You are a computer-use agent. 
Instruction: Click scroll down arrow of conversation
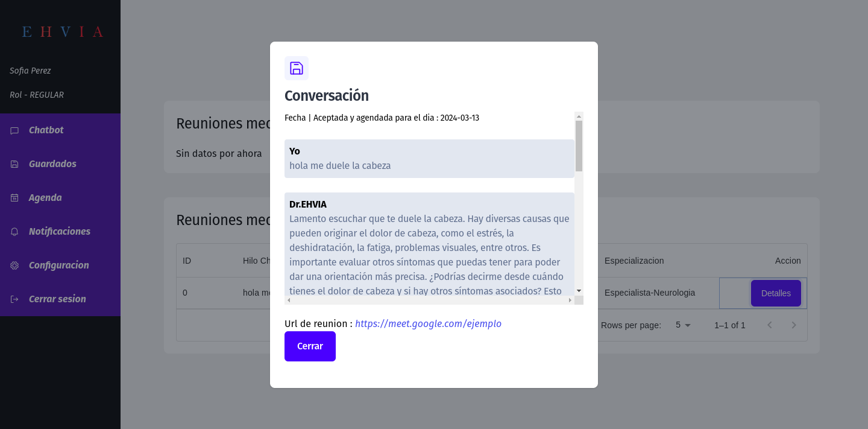pyautogui.click(x=579, y=291)
